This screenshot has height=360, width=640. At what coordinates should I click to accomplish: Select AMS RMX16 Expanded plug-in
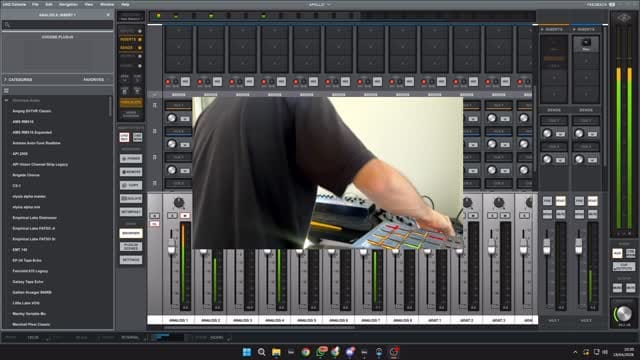point(32,132)
